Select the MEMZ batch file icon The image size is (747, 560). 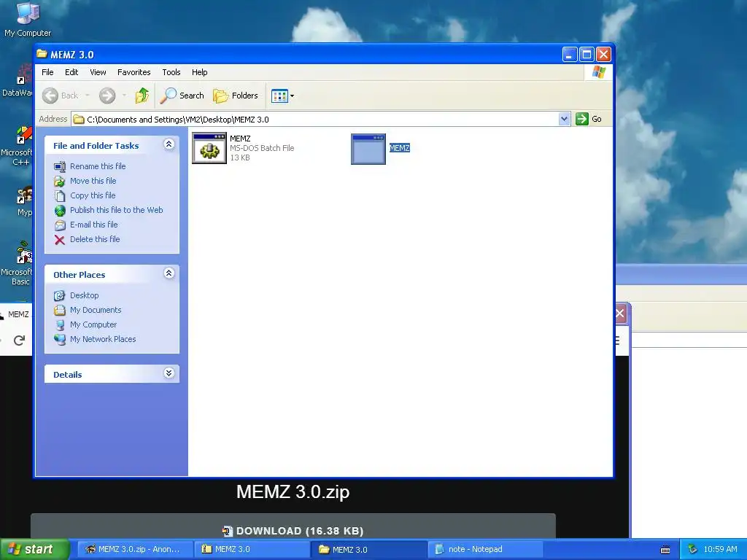pyautogui.click(x=209, y=148)
